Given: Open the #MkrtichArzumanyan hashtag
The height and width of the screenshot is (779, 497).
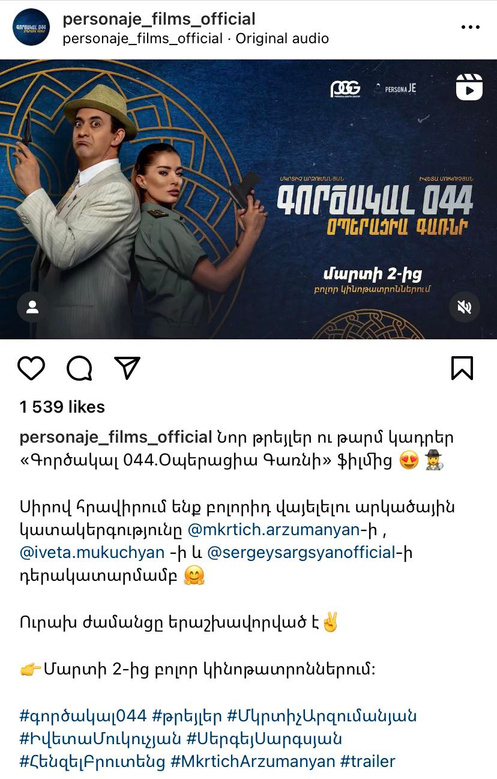Looking at the screenshot, I should (253, 761).
